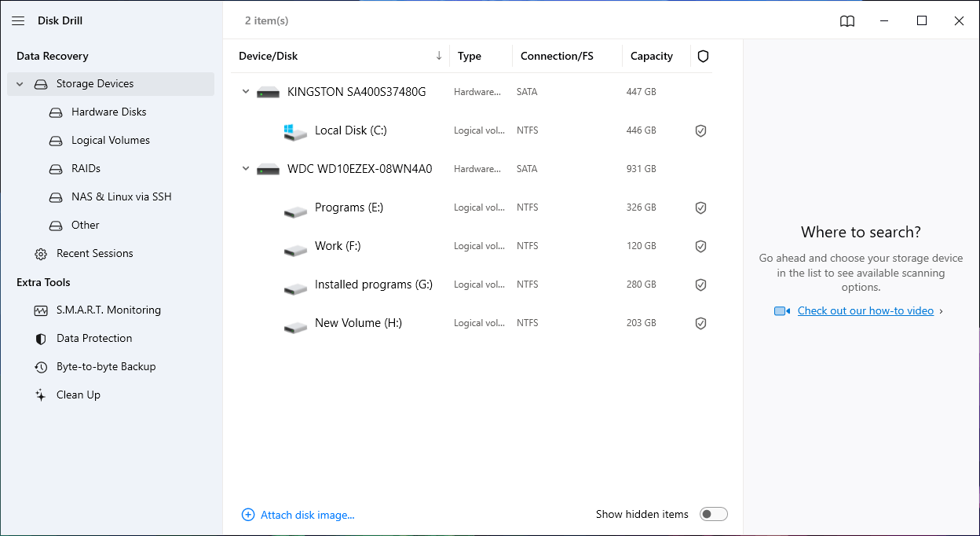Open the RAIDs section
This screenshot has width=980, height=536.
pos(86,168)
